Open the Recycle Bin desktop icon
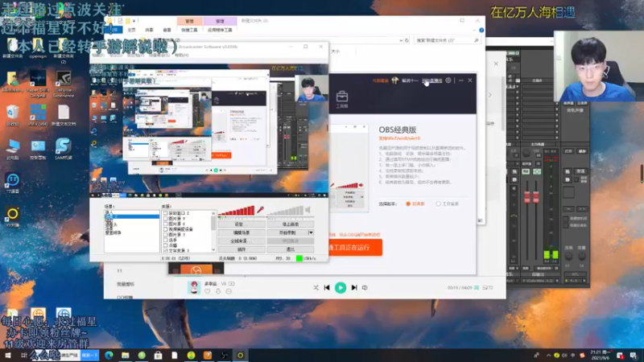 [x=12, y=115]
